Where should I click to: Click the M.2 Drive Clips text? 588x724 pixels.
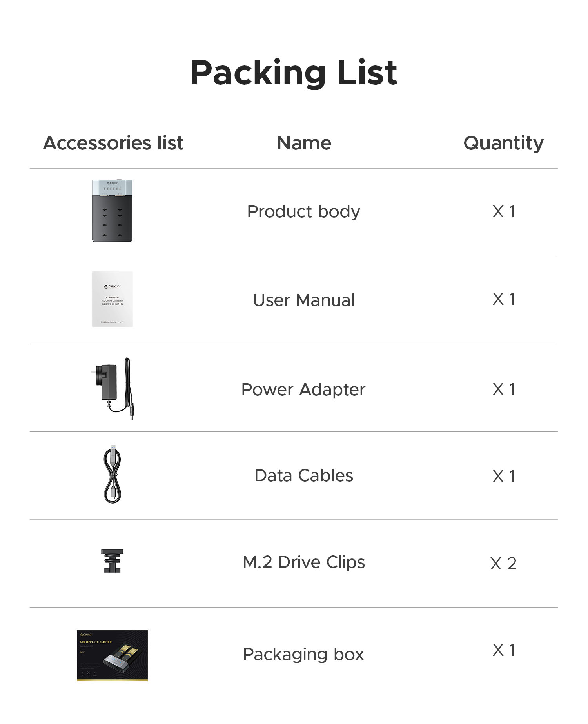click(x=304, y=562)
